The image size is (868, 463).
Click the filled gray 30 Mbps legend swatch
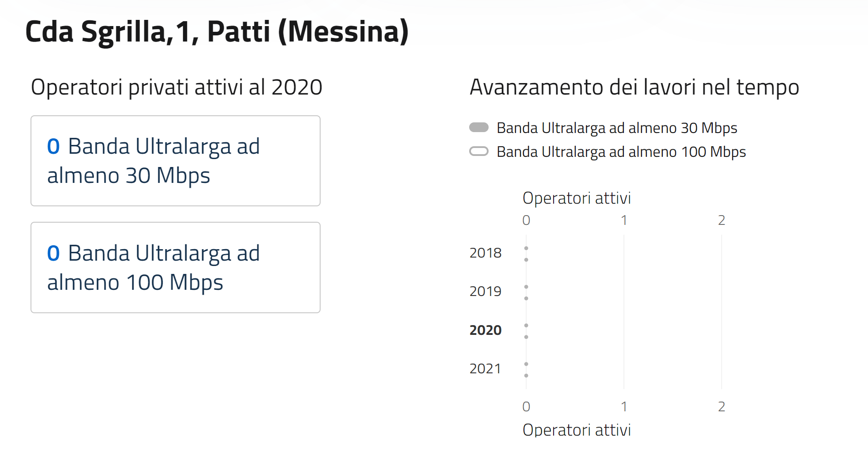479,128
